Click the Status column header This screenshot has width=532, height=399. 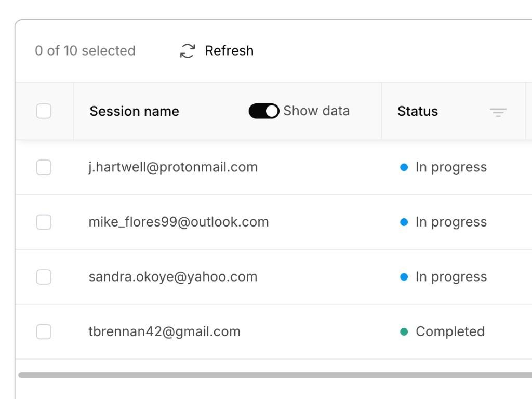pos(418,111)
